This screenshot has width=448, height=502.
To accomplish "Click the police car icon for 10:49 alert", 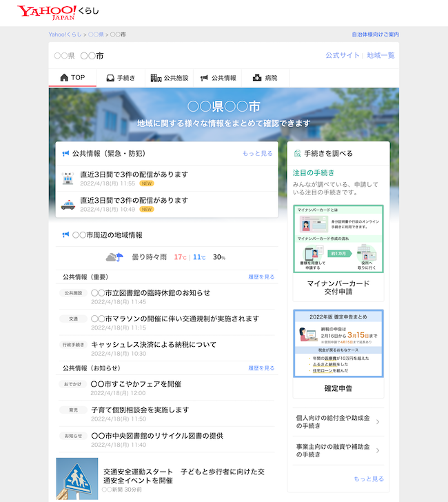I will point(68,205).
